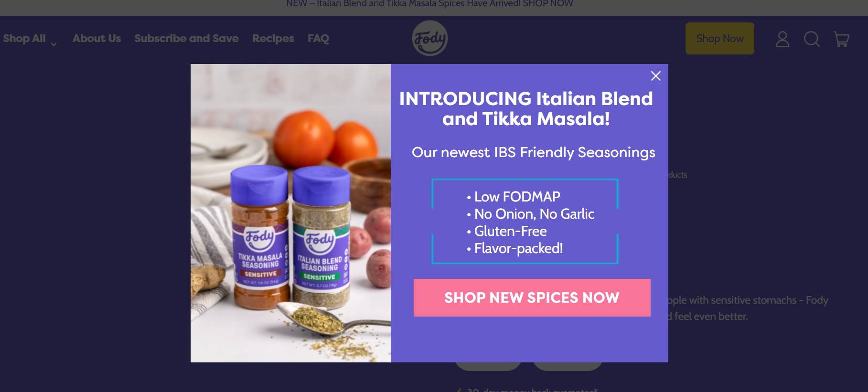Click the Low FODMAP bullet list box
868x392 pixels.
pos(525,222)
